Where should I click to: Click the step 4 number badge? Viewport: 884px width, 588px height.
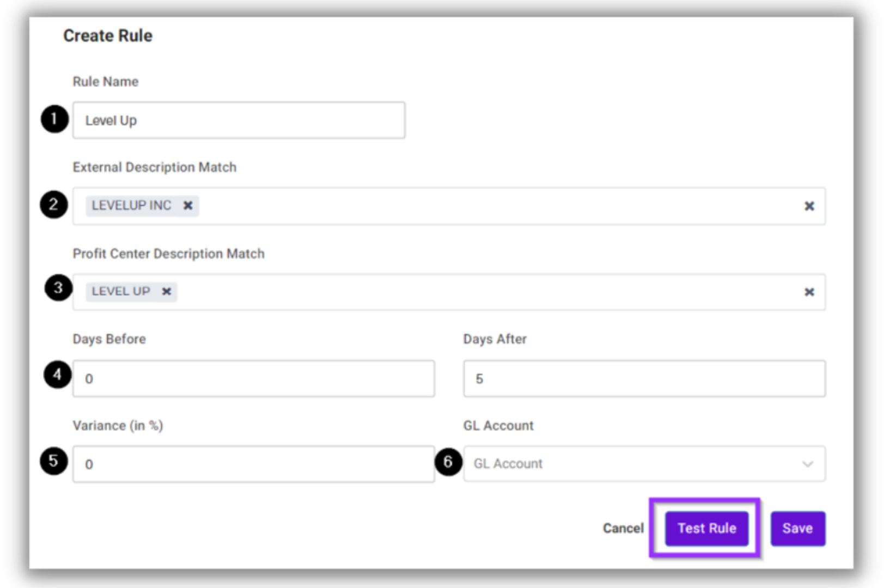coord(57,375)
